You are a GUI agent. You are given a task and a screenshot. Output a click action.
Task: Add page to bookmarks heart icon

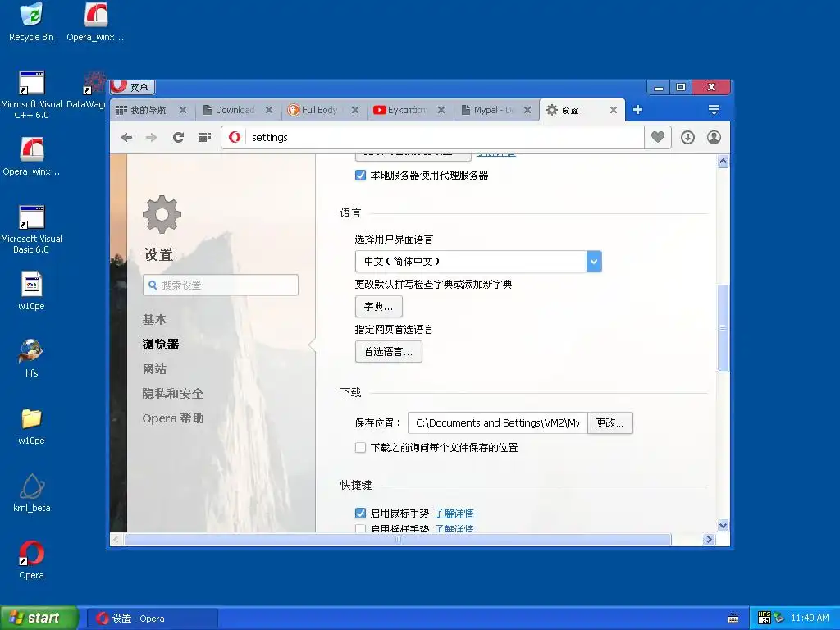click(x=658, y=137)
